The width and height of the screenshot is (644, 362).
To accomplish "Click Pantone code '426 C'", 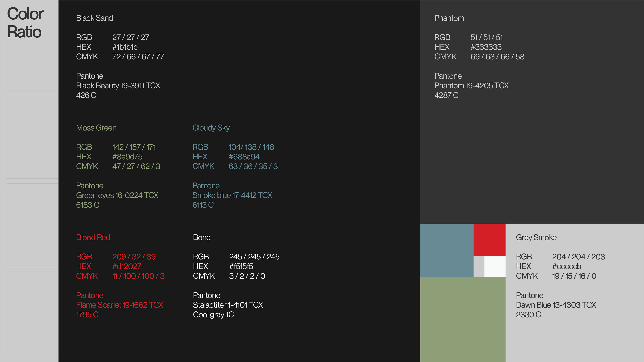I will (x=86, y=95).
